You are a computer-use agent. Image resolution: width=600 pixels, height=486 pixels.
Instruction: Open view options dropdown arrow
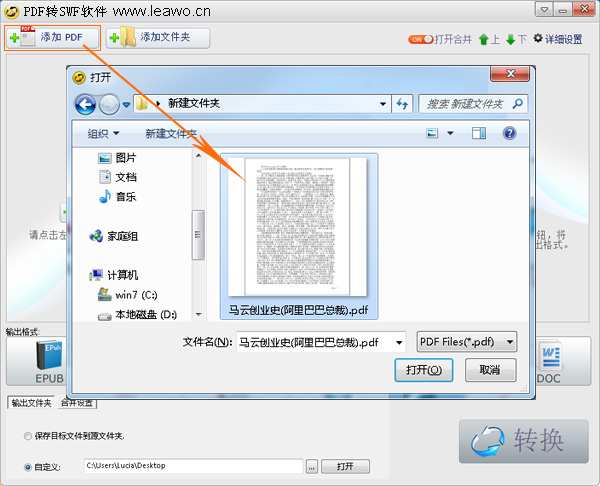(450, 133)
